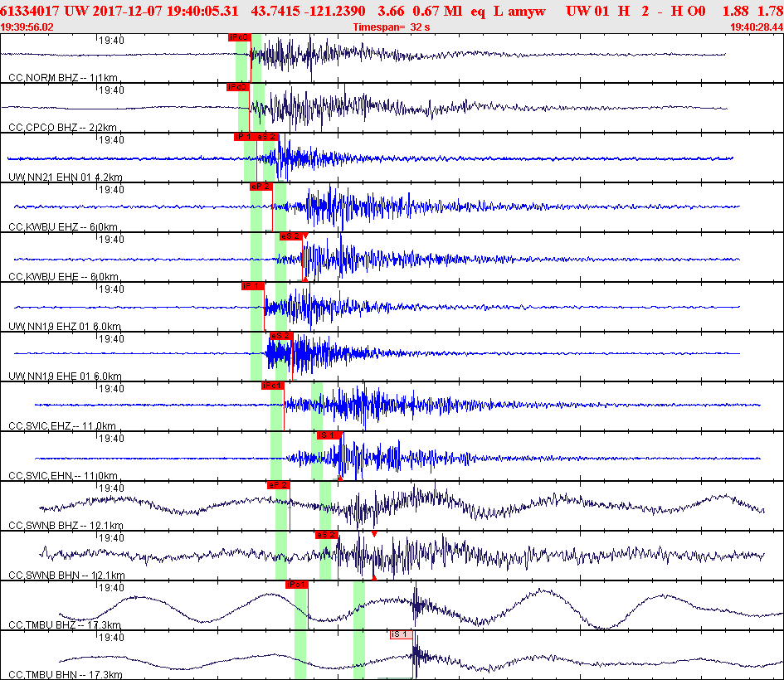Click the CC.CPCO BHZ 2.2km channel label
The height and width of the screenshot is (680, 784).
point(62,128)
